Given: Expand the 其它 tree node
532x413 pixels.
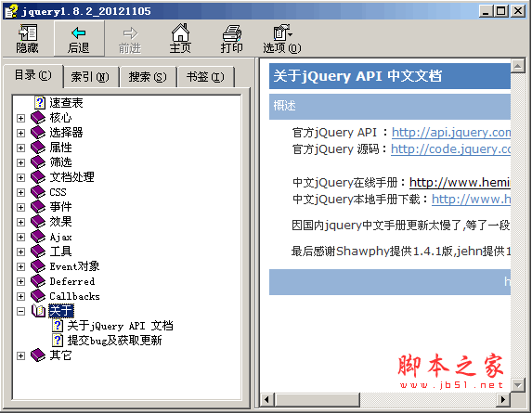Looking at the screenshot, I should pyautogui.click(x=20, y=355).
